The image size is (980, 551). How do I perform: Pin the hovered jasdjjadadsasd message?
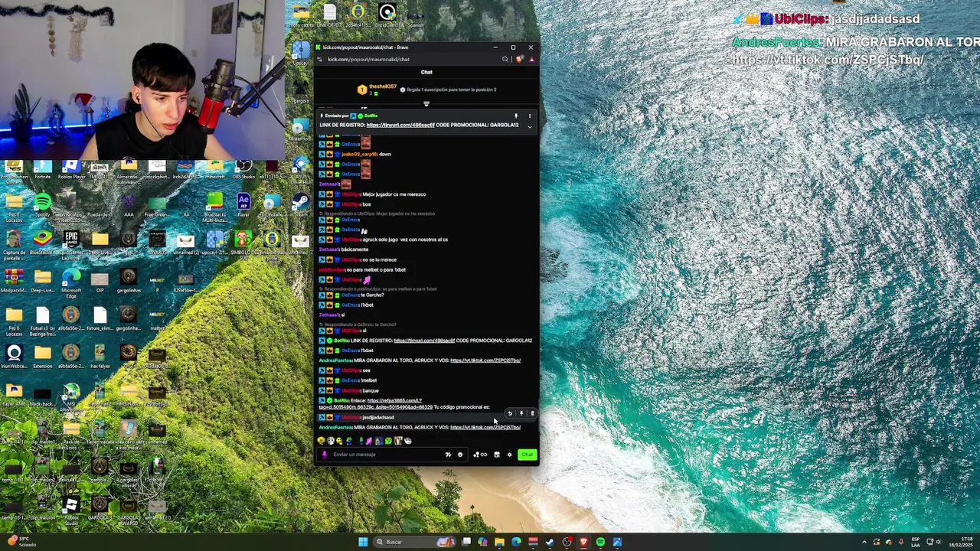tap(521, 413)
